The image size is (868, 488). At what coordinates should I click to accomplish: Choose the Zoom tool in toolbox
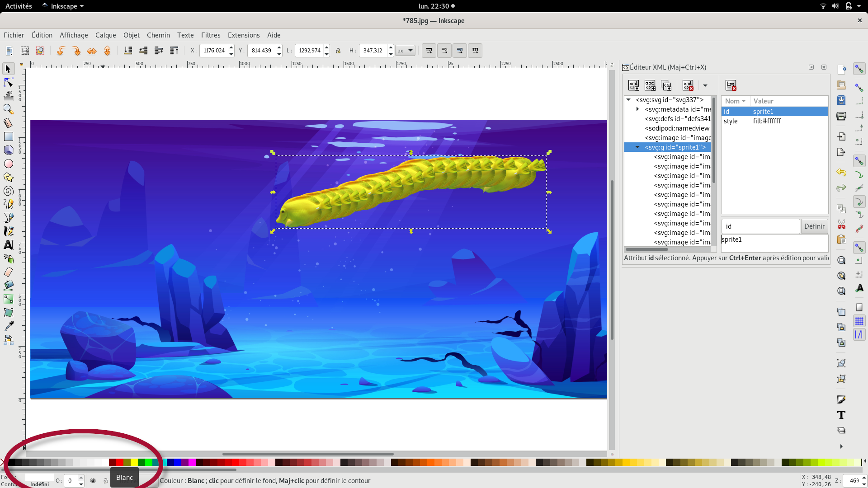[8, 109]
